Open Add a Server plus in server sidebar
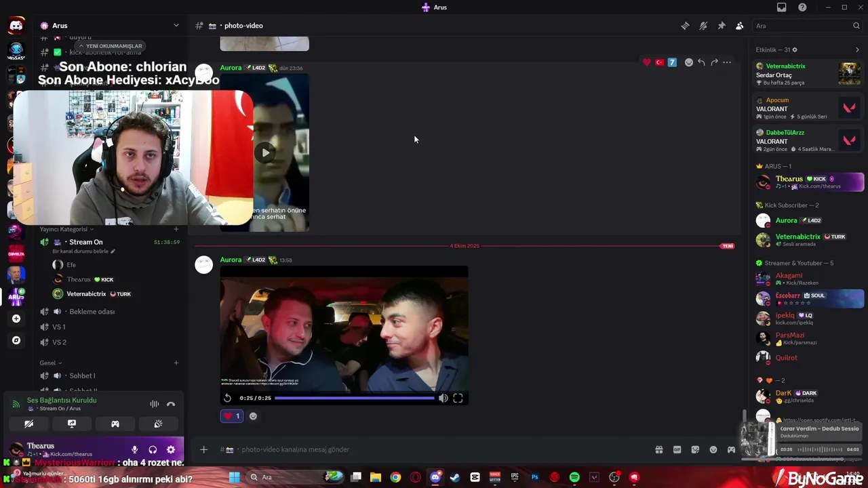This screenshot has width=868, height=488. click(x=16, y=319)
